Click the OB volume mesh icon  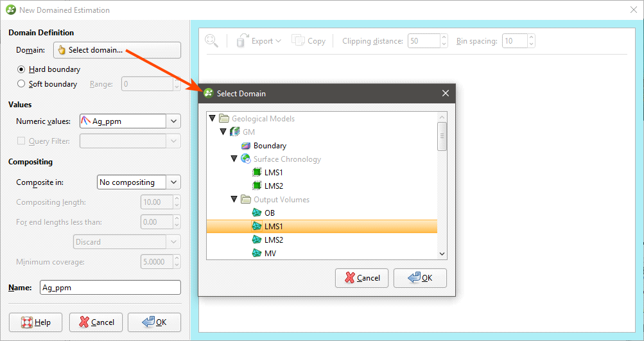tap(257, 213)
